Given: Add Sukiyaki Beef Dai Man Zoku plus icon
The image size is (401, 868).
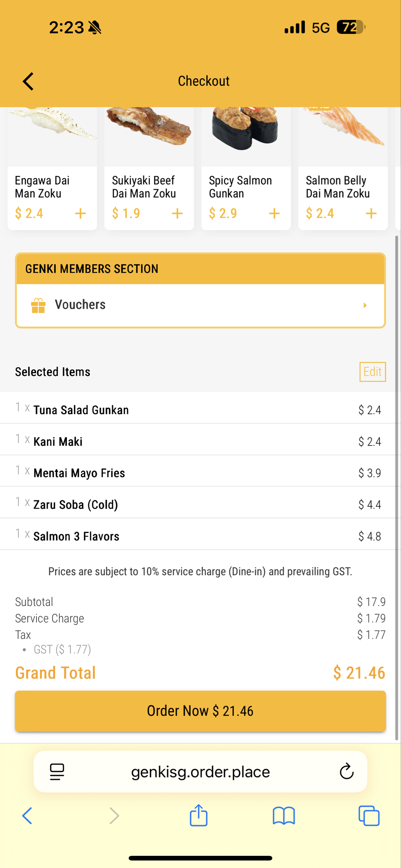Looking at the screenshot, I should pos(177,214).
